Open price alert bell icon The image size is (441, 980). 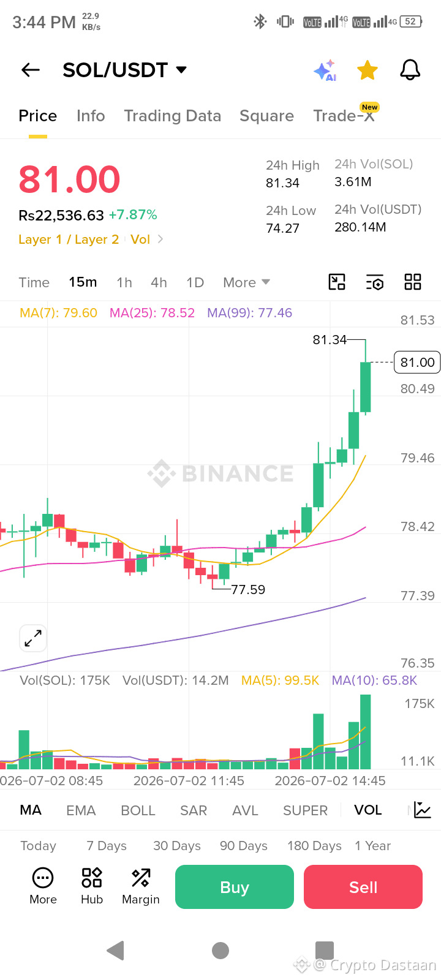410,70
